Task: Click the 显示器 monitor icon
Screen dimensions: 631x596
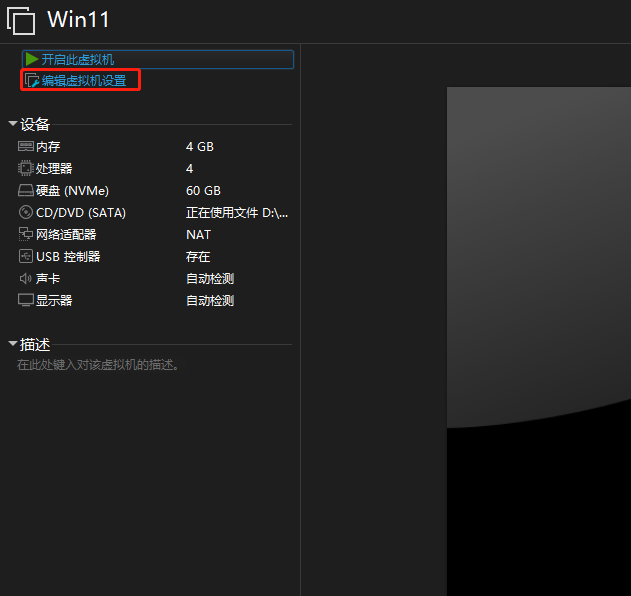Action: click(26, 301)
